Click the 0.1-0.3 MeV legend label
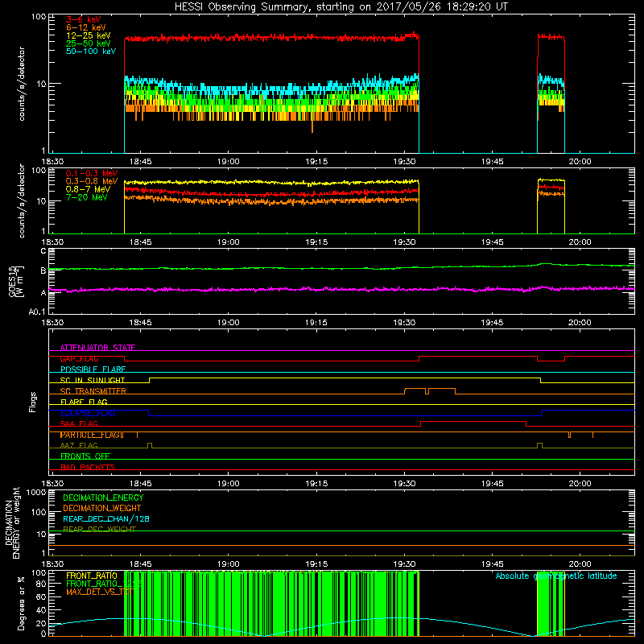 [92, 173]
